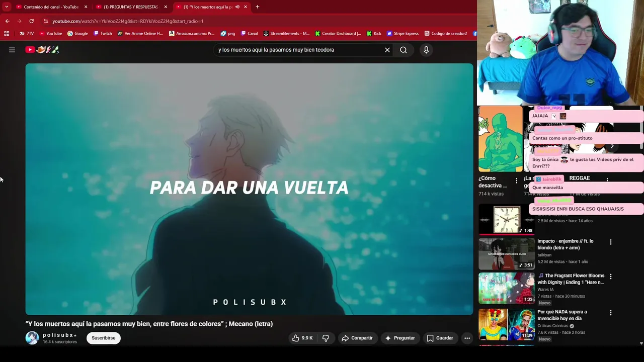The image size is (644, 362).
Task: Play the 11:39 Invencible thumbnail
Action: point(507,324)
